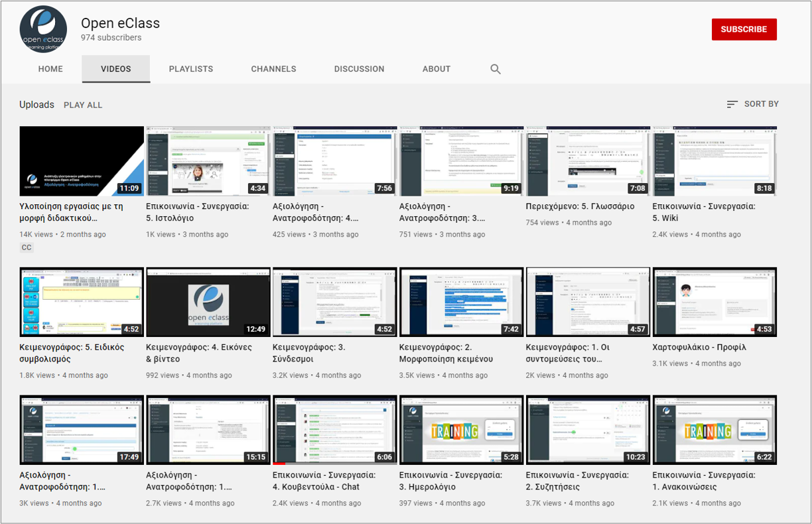
Task: Open the 17:49 video thumbnail
Action: pos(82,430)
